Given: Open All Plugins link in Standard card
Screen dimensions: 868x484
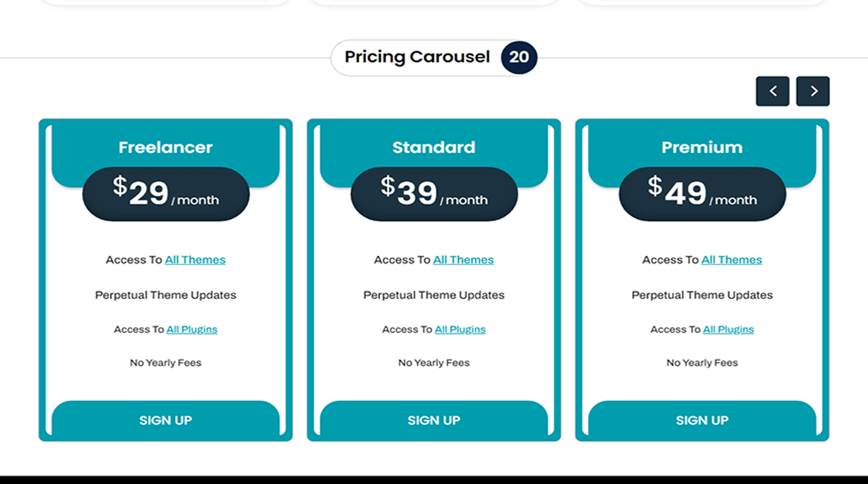Looking at the screenshot, I should tap(460, 330).
